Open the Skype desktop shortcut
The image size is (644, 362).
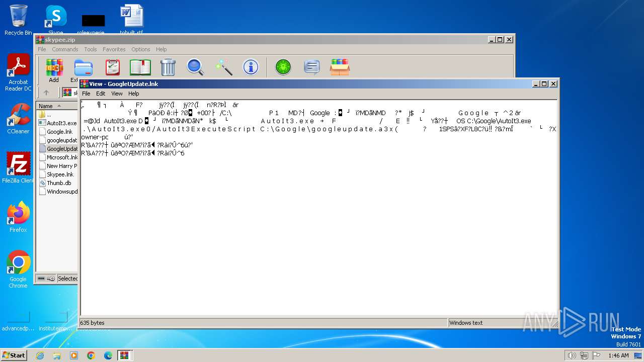tap(55, 20)
